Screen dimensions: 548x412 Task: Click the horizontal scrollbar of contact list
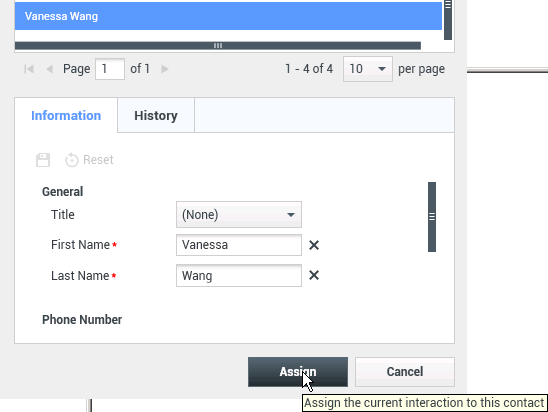(x=218, y=45)
